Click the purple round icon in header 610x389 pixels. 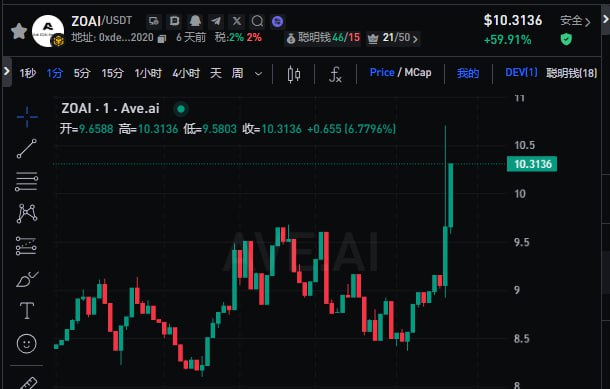click(277, 21)
